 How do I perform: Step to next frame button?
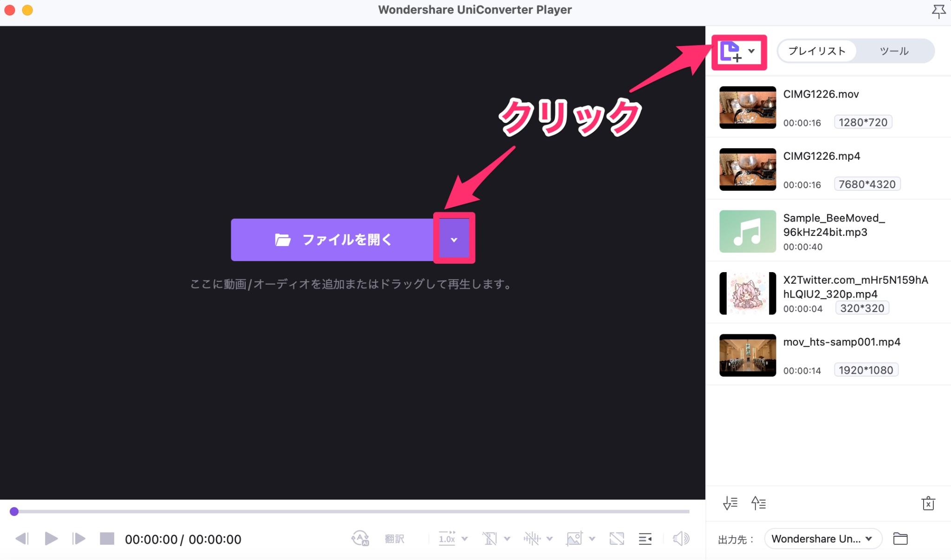click(79, 539)
